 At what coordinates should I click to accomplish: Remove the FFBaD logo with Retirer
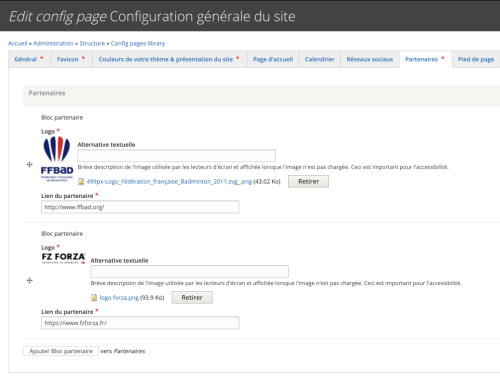click(308, 182)
